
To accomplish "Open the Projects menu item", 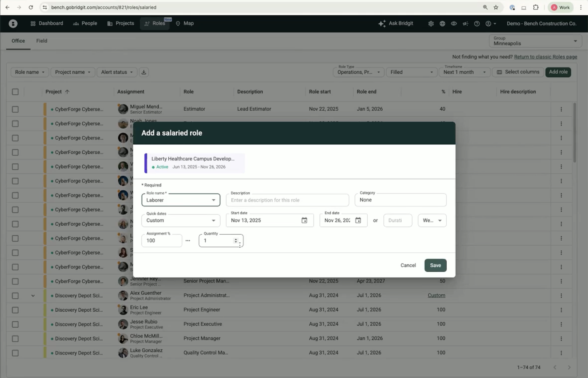I will coord(121,23).
